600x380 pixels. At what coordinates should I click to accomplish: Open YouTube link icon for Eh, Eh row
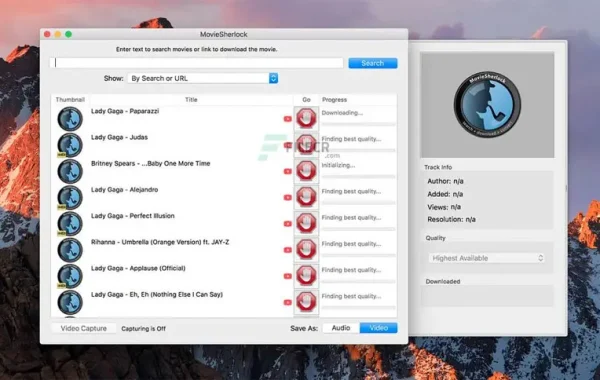288,302
